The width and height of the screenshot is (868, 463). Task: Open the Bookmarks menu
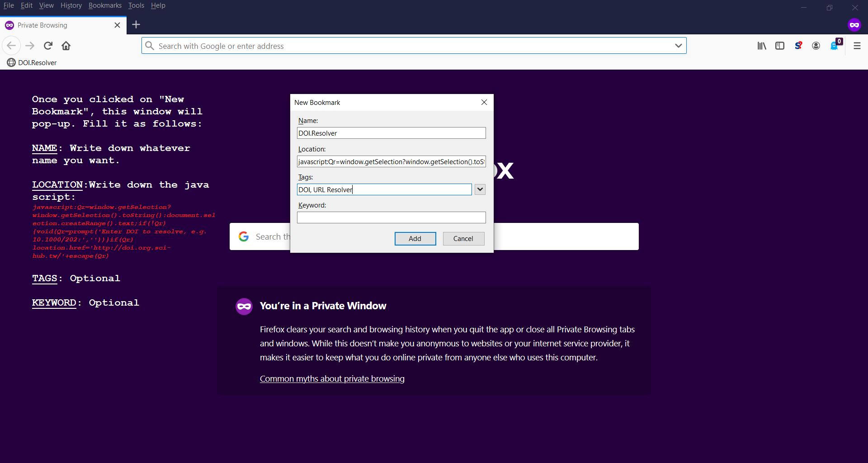[105, 5]
